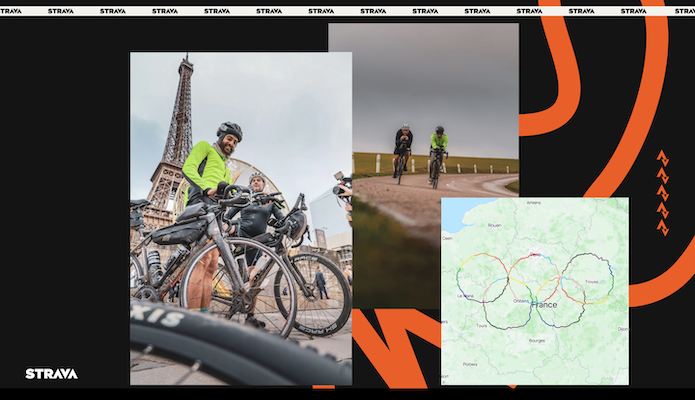Click Tours city label on map
This screenshot has width=695, height=400.
pyautogui.click(x=481, y=326)
